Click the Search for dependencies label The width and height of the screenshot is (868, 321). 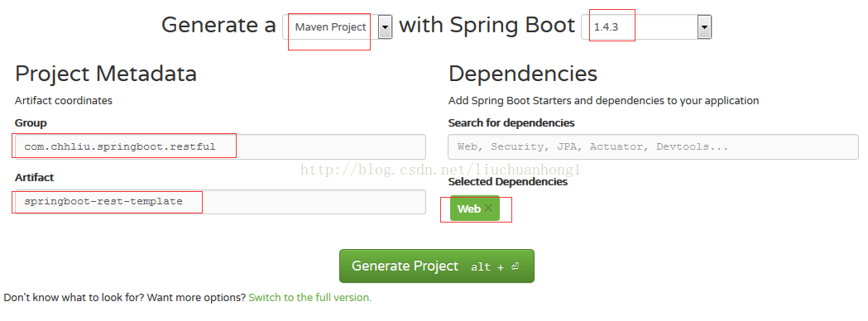(511, 123)
